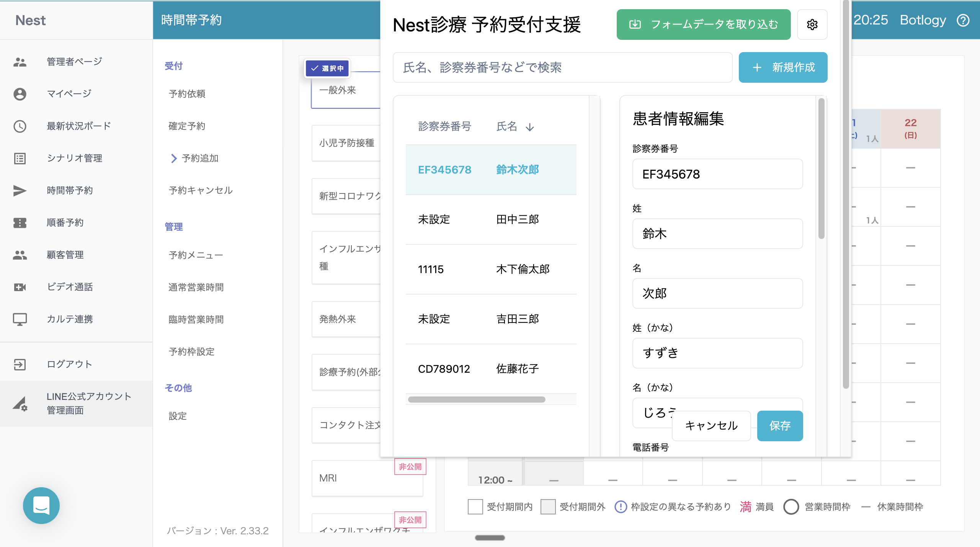Open the 予約メニュー menu item

[x=196, y=255]
